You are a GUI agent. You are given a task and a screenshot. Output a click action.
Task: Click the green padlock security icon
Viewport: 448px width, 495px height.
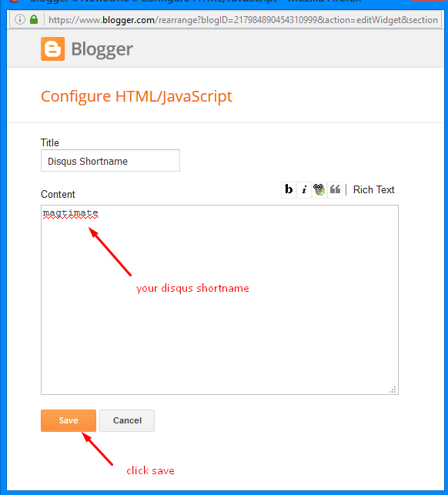point(34,19)
